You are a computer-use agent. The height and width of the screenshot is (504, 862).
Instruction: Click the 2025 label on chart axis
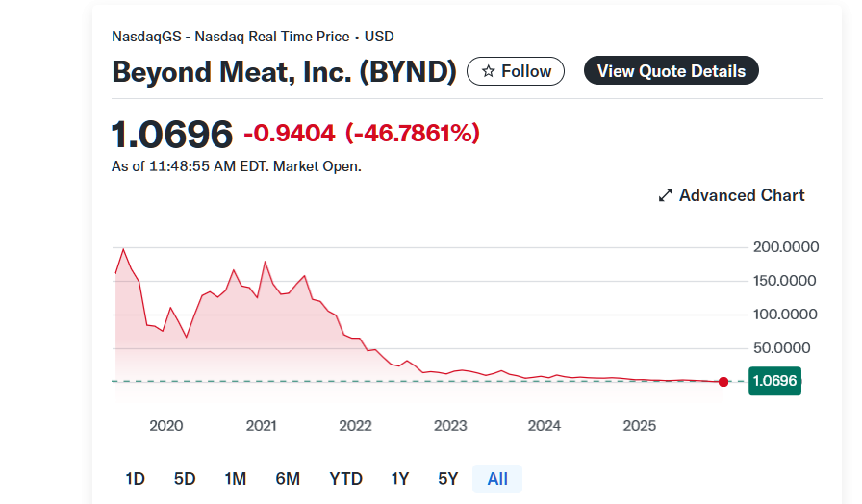639,426
